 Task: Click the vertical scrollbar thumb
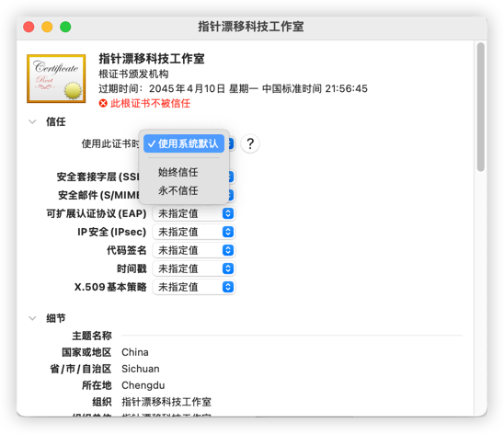[x=480, y=107]
